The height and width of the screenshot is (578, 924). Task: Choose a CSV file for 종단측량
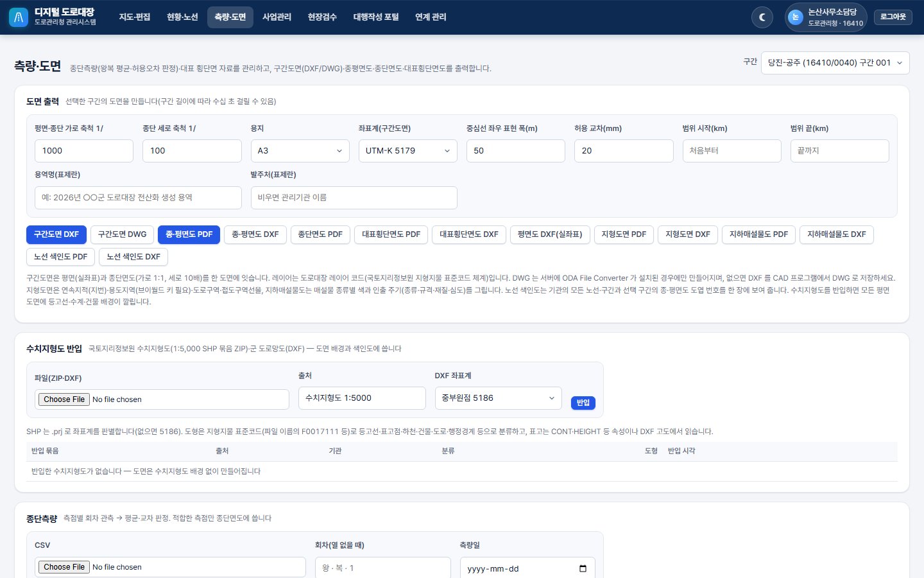[64, 567]
